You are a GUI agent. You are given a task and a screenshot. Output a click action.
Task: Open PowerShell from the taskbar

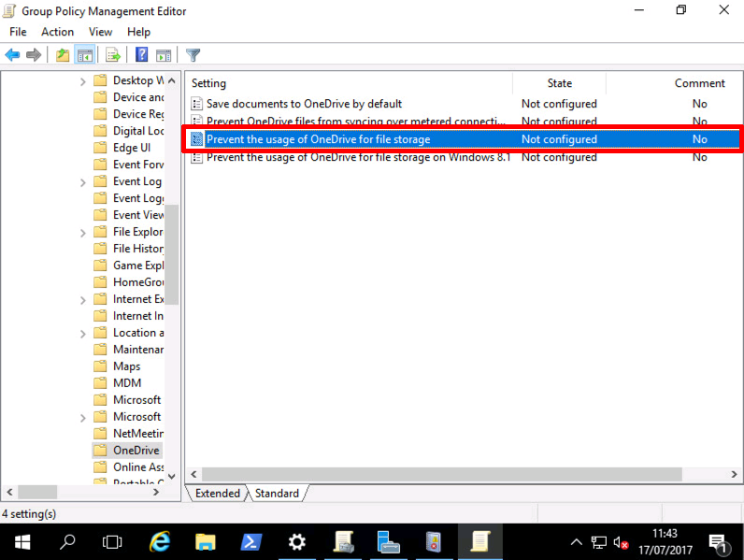251,542
